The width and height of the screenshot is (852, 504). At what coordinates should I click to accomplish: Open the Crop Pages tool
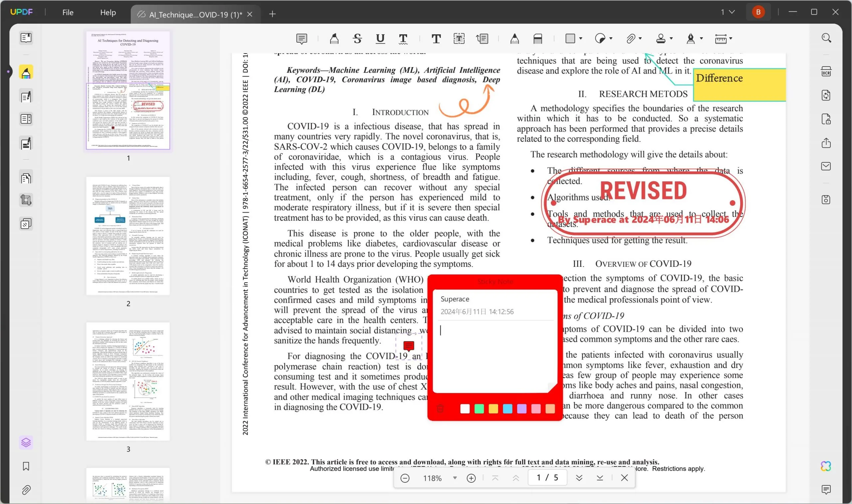tap(26, 200)
